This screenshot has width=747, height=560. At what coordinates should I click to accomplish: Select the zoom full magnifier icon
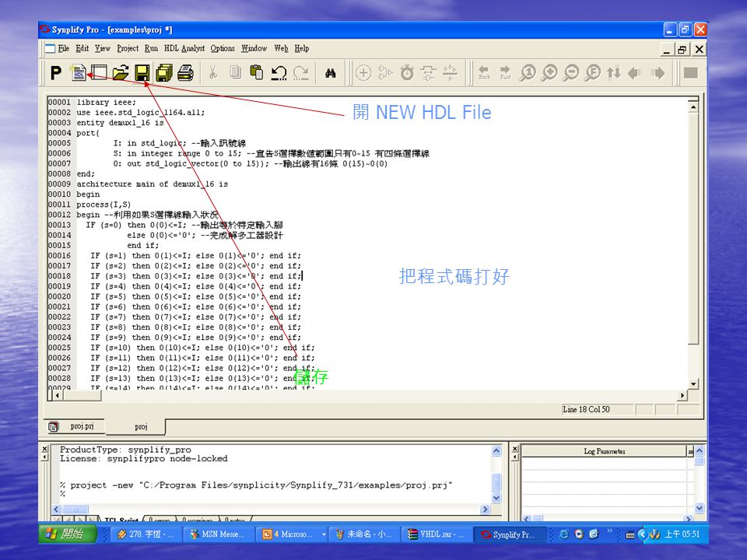592,73
